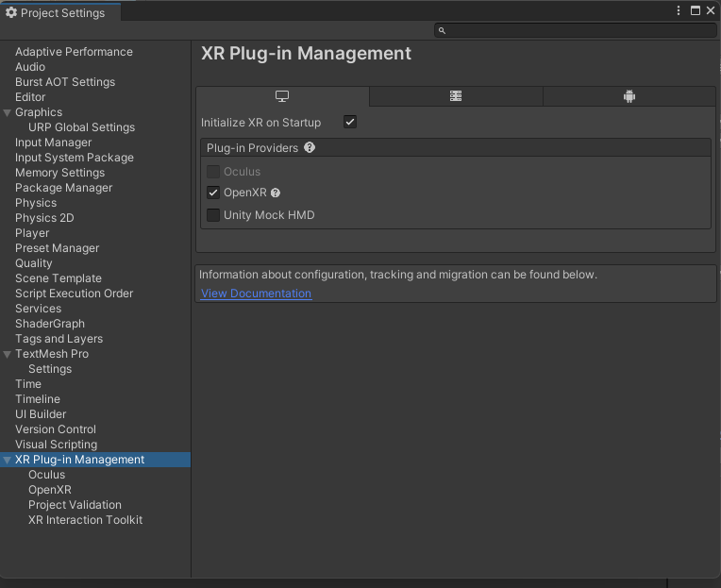Click the help icon beside OpenXR
This screenshot has width=721, height=588.
[x=276, y=193]
